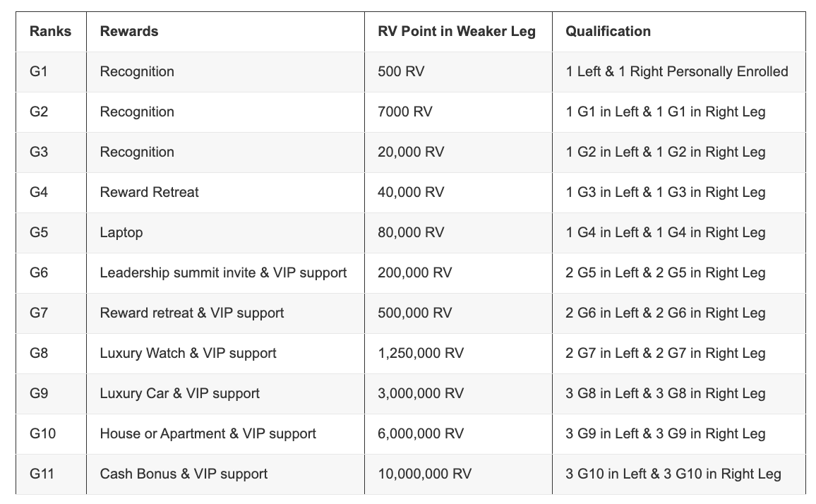Click Leadership summit invite & VIP support cell
Image resolution: width=816 pixels, height=504 pixels.
click(x=224, y=272)
